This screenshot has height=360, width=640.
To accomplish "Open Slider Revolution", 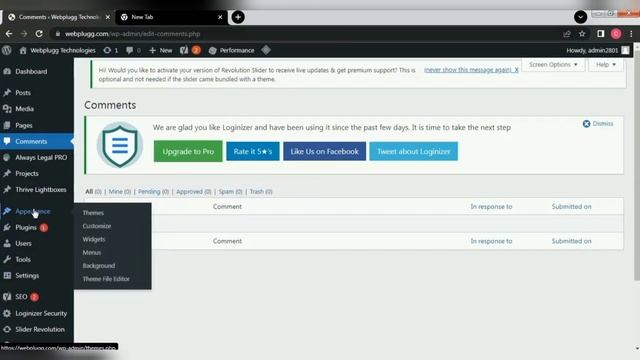I will 40,329.
